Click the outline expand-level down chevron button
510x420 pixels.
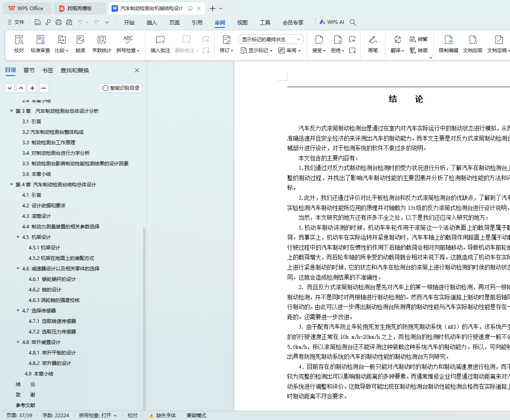[x=10, y=88]
